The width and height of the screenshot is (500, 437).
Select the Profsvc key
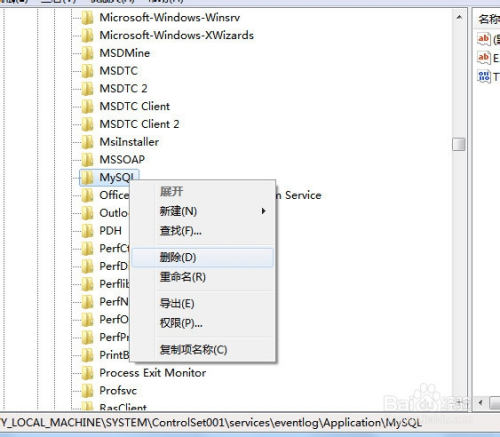pyautogui.click(x=118, y=390)
